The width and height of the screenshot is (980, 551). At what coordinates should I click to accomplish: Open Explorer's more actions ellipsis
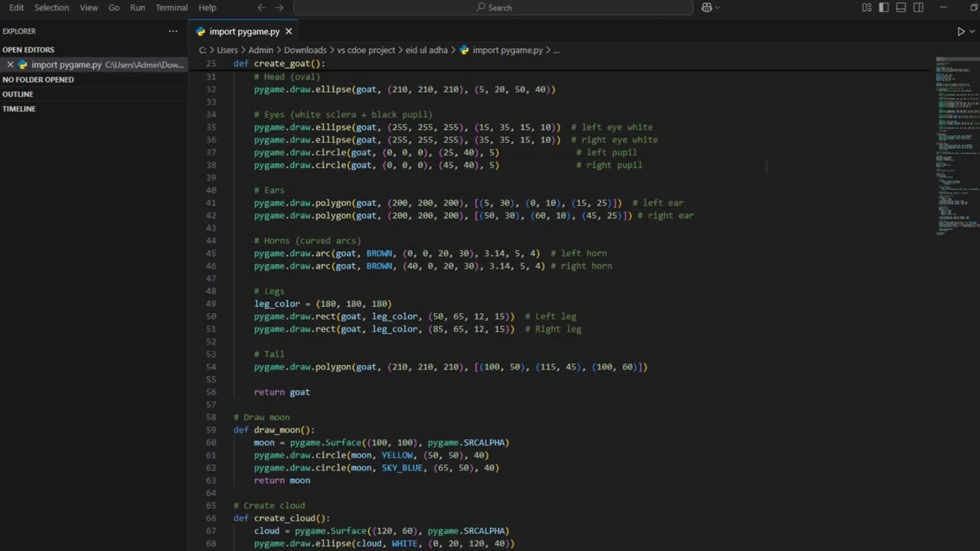[x=173, y=31]
